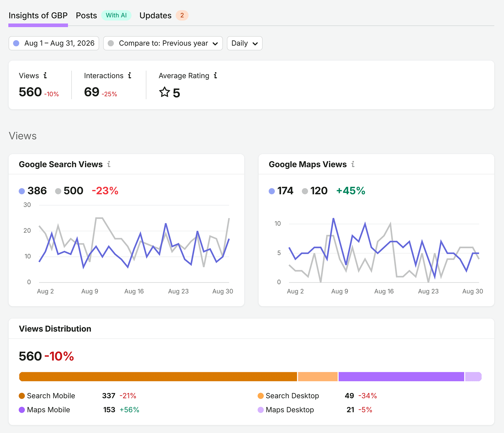Viewport: 504px width, 433px height.
Task: Click the Maps Mobile +56% change
Action: pos(129,410)
